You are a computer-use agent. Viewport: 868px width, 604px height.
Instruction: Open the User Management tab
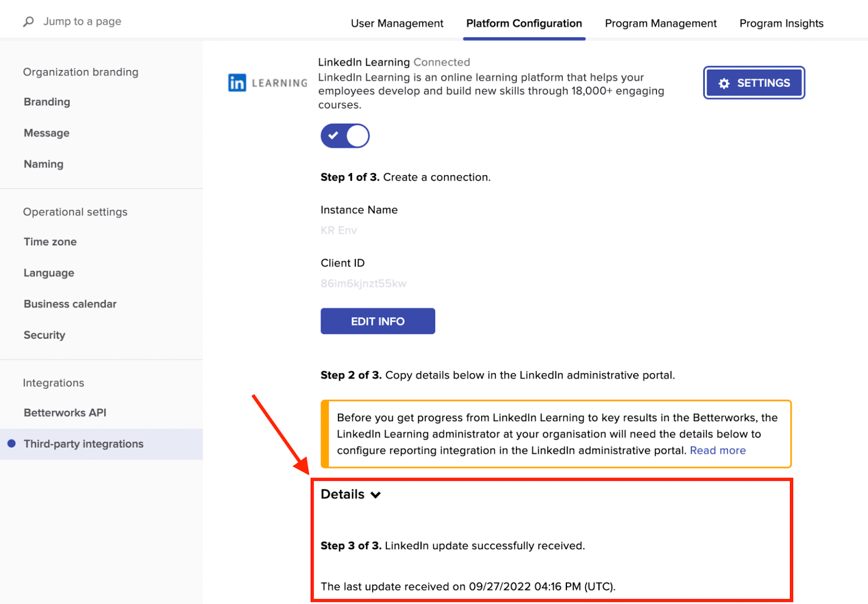point(397,23)
